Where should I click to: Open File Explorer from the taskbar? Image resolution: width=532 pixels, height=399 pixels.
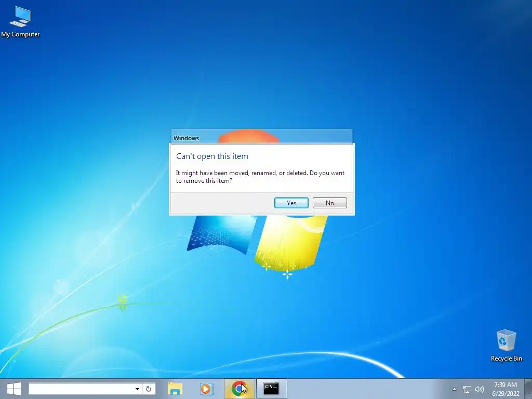(x=175, y=389)
